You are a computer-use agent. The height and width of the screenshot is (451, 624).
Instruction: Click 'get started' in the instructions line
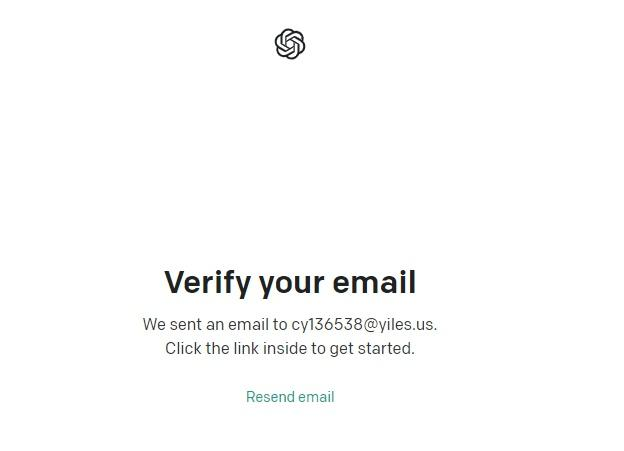tap(372, 349)
